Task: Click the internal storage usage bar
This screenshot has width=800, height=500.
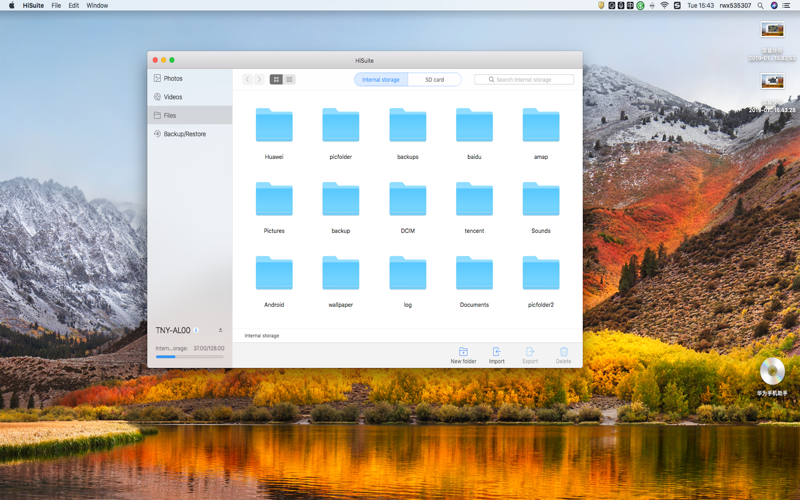Action: coord(189,357)
